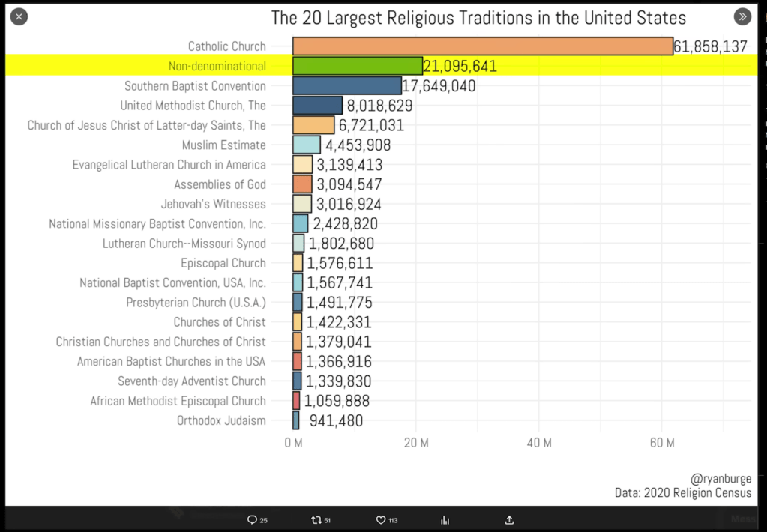
Task: Click the Orthodox Judaism label
Action: (x=221, y=420)
